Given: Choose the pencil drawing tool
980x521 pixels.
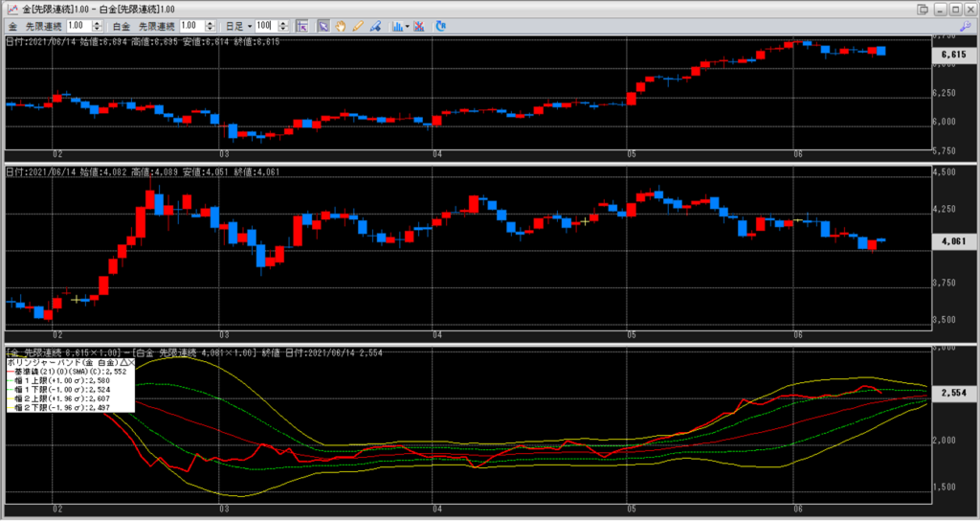Looking at the screenshot, I should (356, 26).
